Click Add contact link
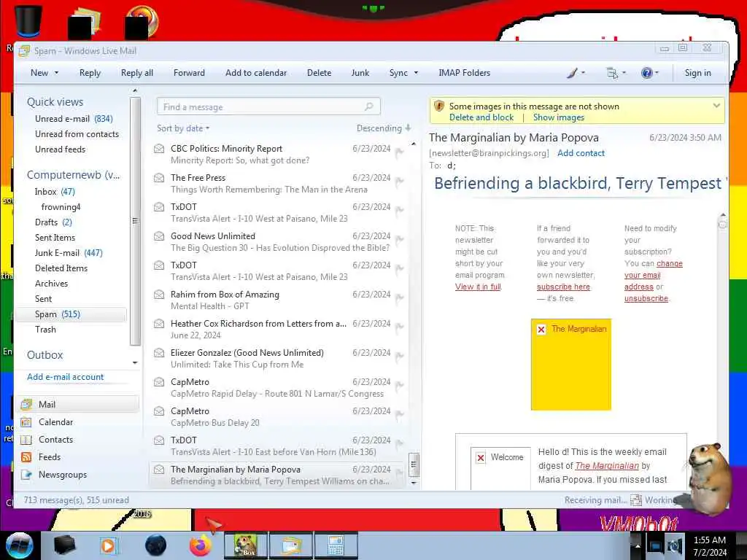747x560 pixels. [581, 153]
